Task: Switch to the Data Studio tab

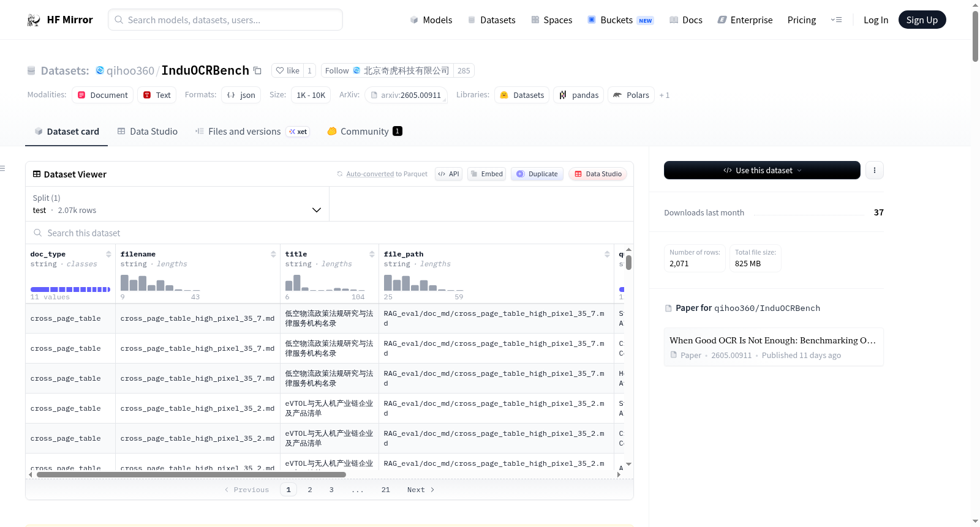Action: [148, 132]
